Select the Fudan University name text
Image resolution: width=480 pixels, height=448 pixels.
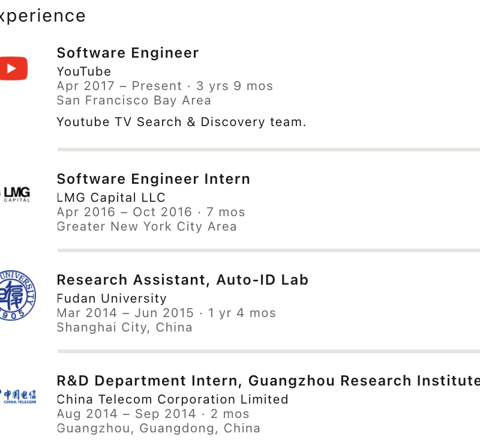pyautogui.click(x=112, y=298)
